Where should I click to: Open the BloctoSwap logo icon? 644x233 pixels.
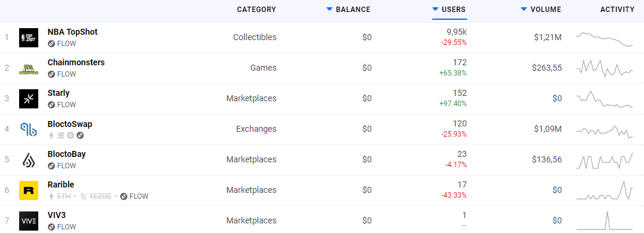tap(29, 129)
